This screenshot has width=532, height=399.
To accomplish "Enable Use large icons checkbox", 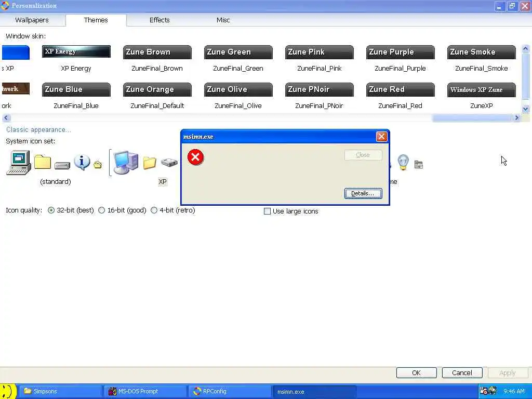I will (268, 211).
